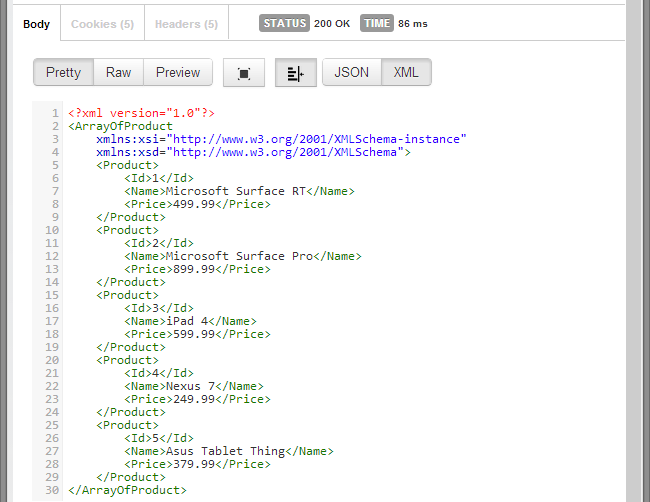Screen dimensions: 650x502
Task: Click the STATUS label badge
Action: 284,23
